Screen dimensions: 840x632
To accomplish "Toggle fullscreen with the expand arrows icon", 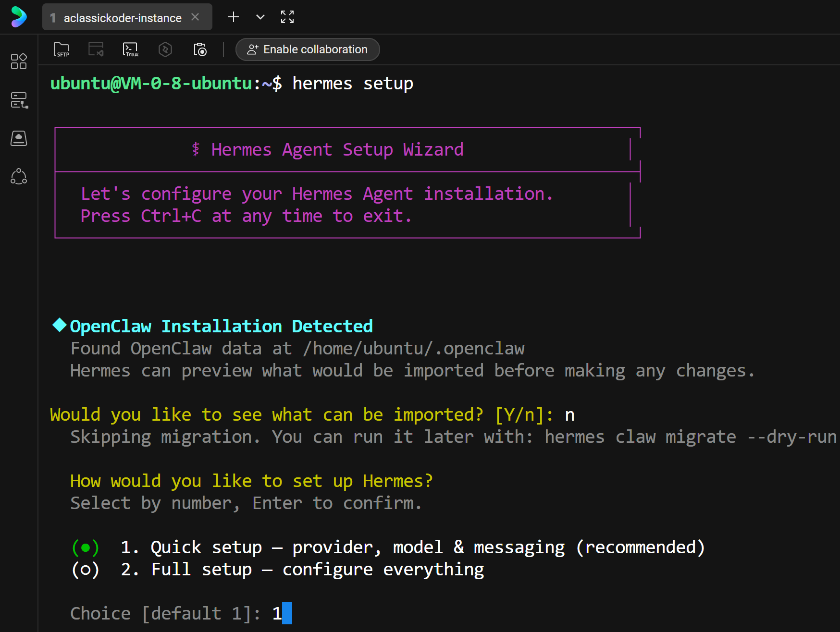I will (287, 17).
